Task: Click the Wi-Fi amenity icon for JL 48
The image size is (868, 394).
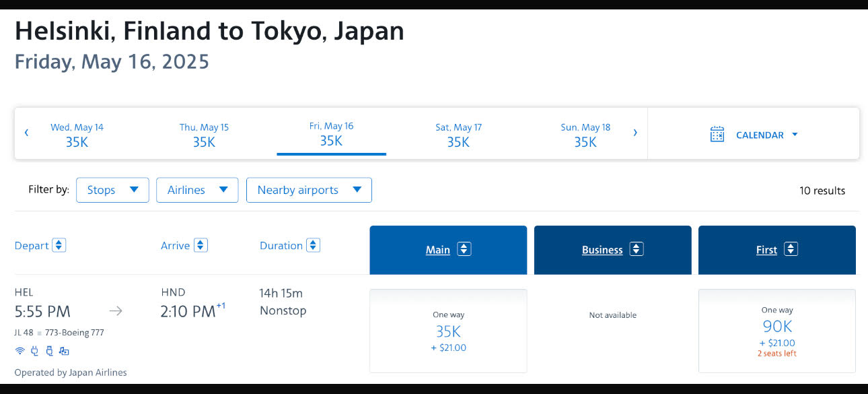Action: click(x=20, y=351)
